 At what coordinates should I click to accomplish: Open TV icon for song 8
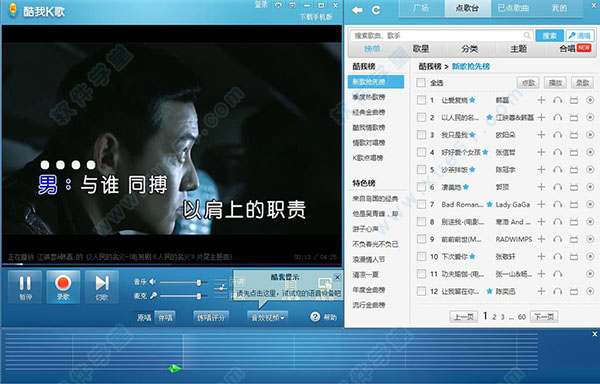pyautogui.click(x=574, y=222)
